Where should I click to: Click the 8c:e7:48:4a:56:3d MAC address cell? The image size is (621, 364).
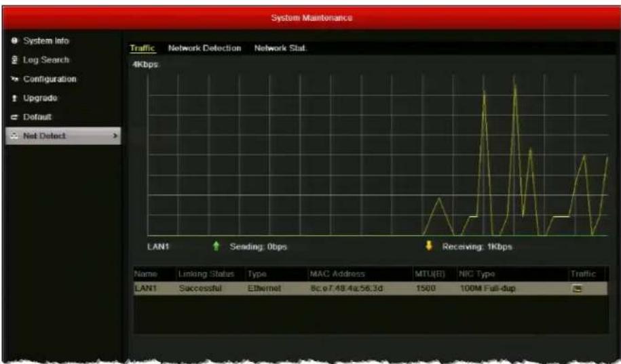[x=346, y=289]
